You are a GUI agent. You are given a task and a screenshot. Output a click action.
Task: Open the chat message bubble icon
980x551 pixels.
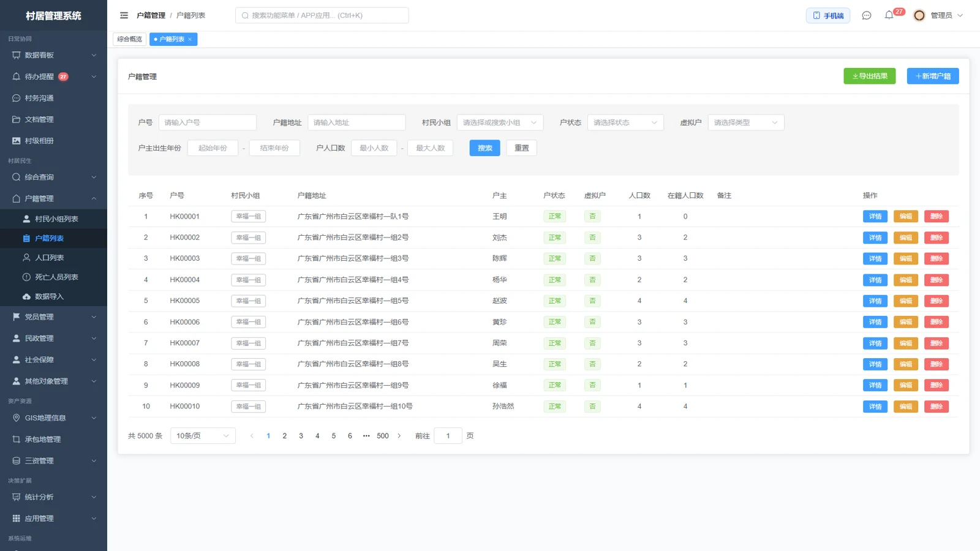[866, 15]
